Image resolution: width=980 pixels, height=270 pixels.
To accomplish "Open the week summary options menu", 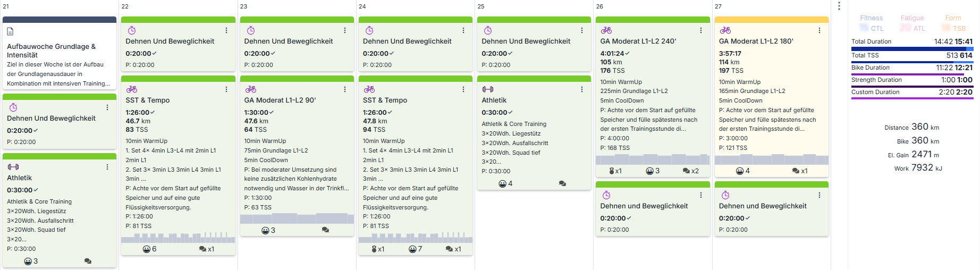I will (x=839, y=6).
